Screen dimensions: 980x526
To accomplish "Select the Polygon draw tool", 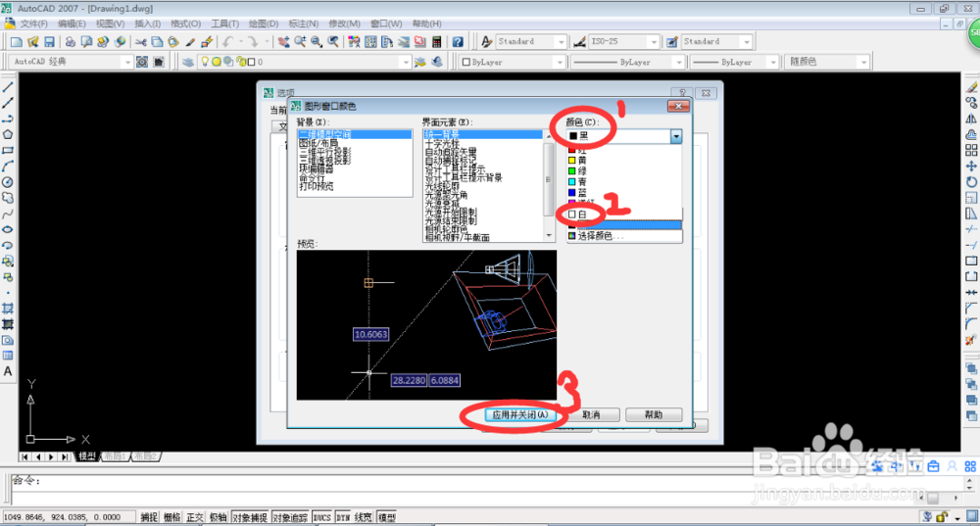I will [x=8, y=134].
